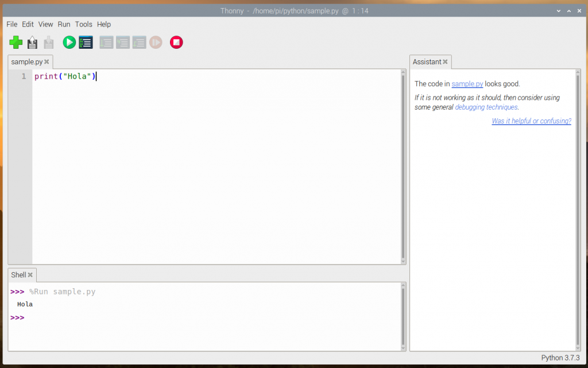588x368 pixels.
Task: Close the sample.py editor tab
Action: (x=47, y=62)
